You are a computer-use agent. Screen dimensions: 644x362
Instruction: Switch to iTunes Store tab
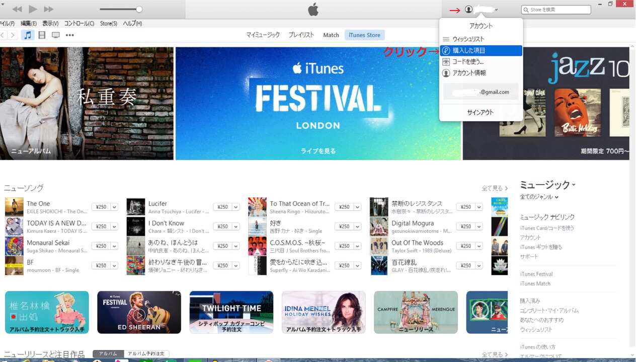(x=365, y=35)
